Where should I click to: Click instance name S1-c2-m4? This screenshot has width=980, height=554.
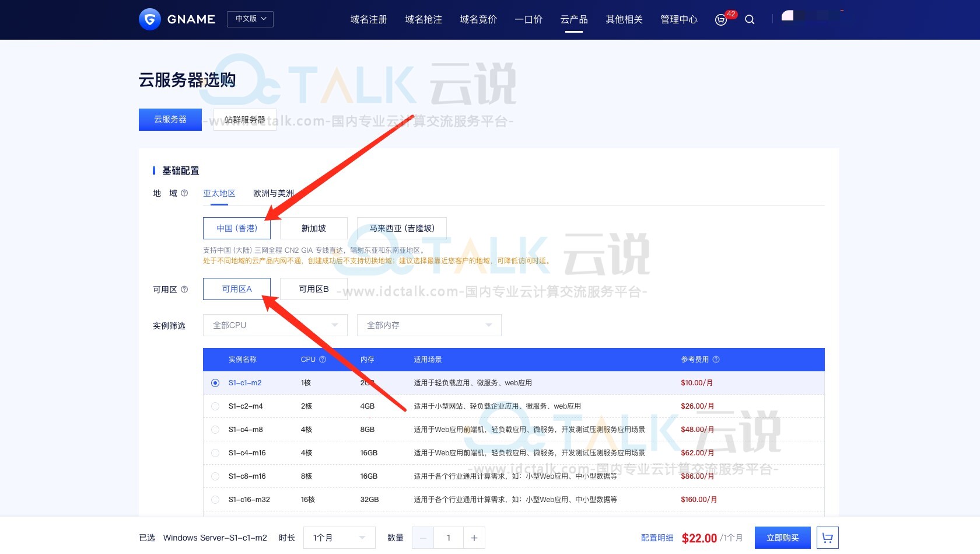246,406
